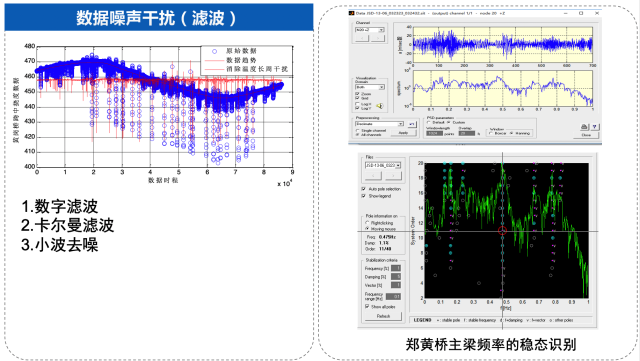The image size is (640, 361).
Task: Click the Close button in data window
Action: coord(587,135)
